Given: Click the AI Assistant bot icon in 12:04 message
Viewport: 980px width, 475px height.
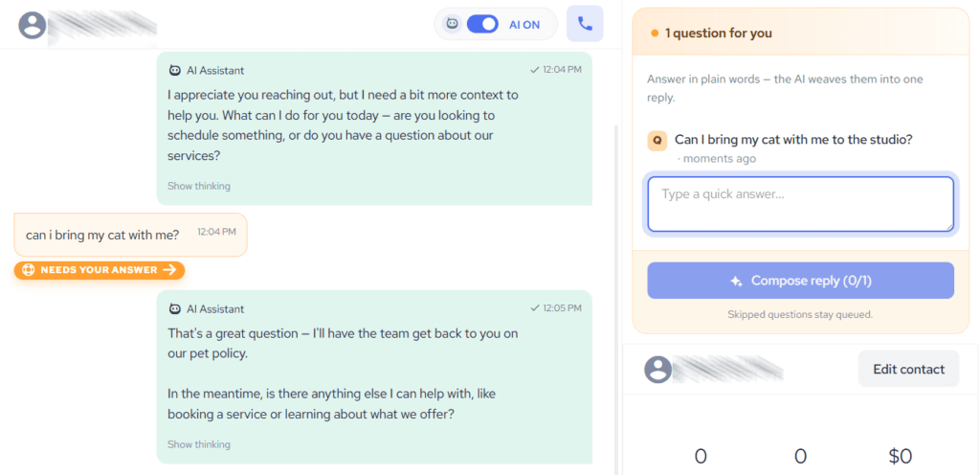Looking at the screenshot, I should point(175,71).
